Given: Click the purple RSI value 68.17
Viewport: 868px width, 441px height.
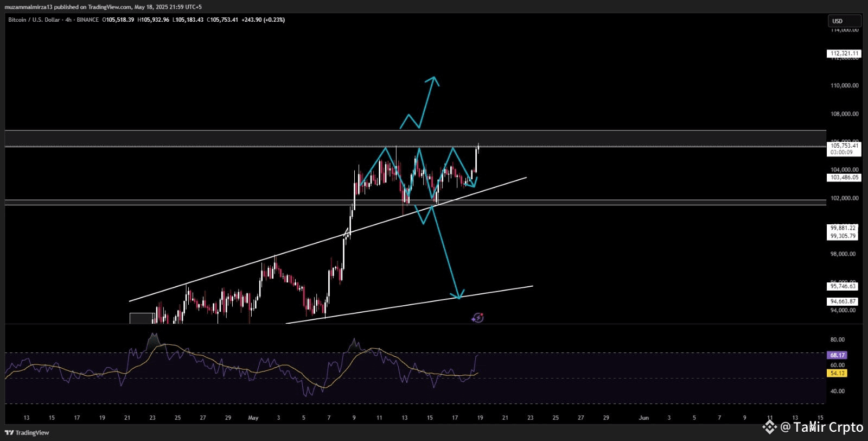Looking at the screenshot, I should pyautogui.click(x=838, y=355).
